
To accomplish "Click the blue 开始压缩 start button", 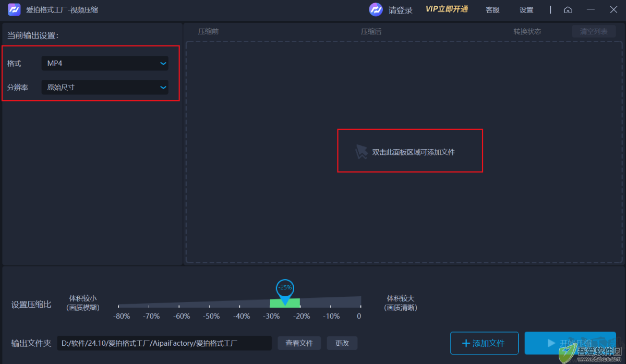I will (570, 343).
